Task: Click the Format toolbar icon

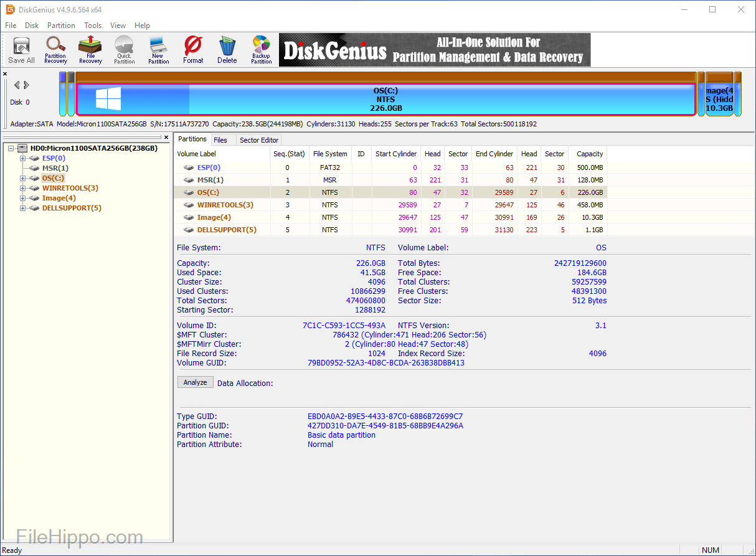Action: coord(193,50)
